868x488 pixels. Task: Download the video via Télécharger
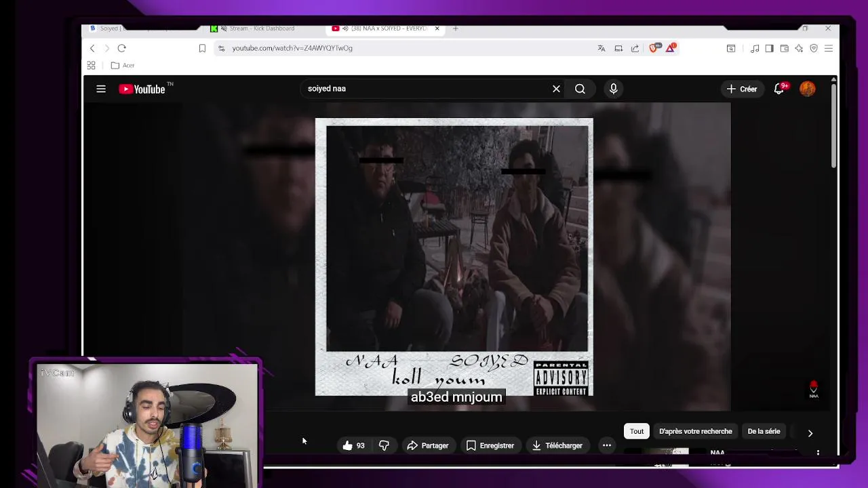tap(557, 445)
